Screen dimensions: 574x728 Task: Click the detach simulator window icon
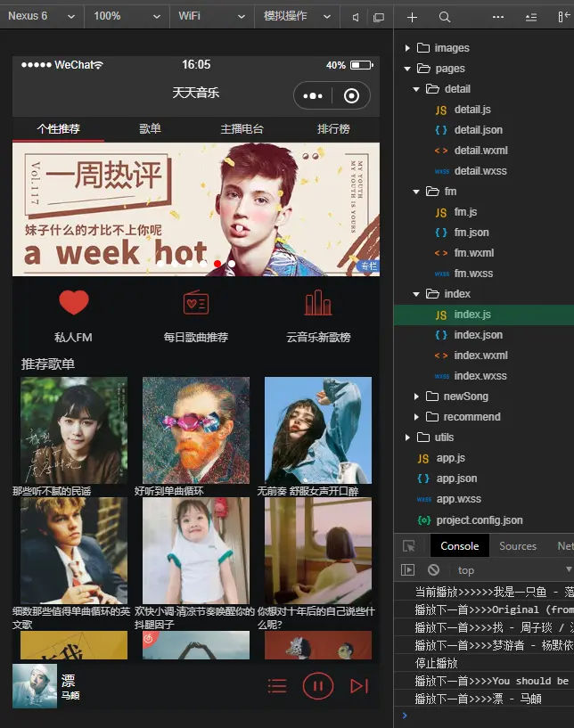click(379, 17)
